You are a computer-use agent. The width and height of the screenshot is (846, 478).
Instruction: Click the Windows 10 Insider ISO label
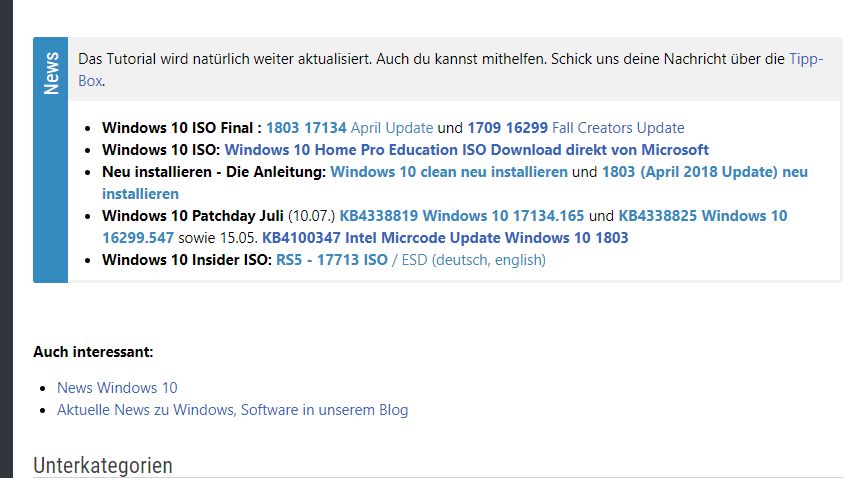point(187,260)
